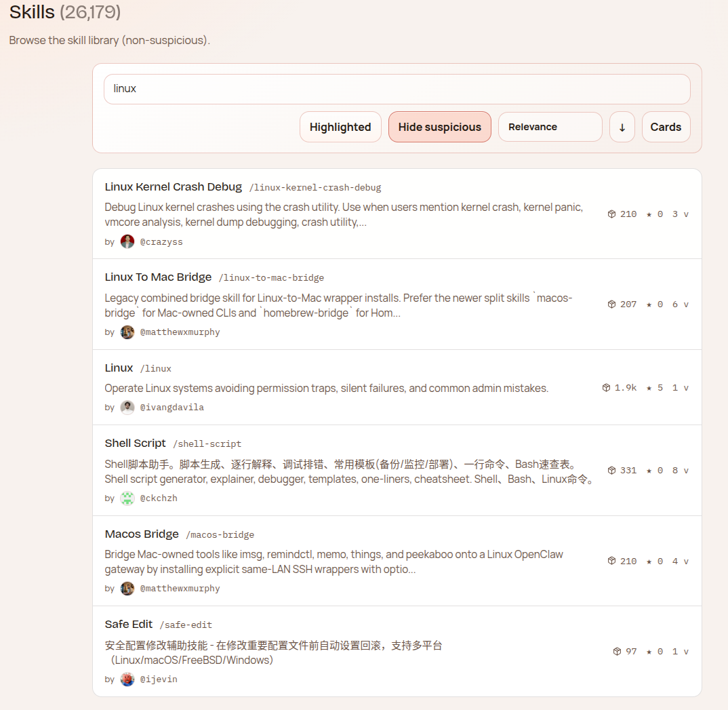Screen dimensions: 728x710
Task: Click matthewxmurphy avatar under Macos Bridge
Action: [127, 588]
